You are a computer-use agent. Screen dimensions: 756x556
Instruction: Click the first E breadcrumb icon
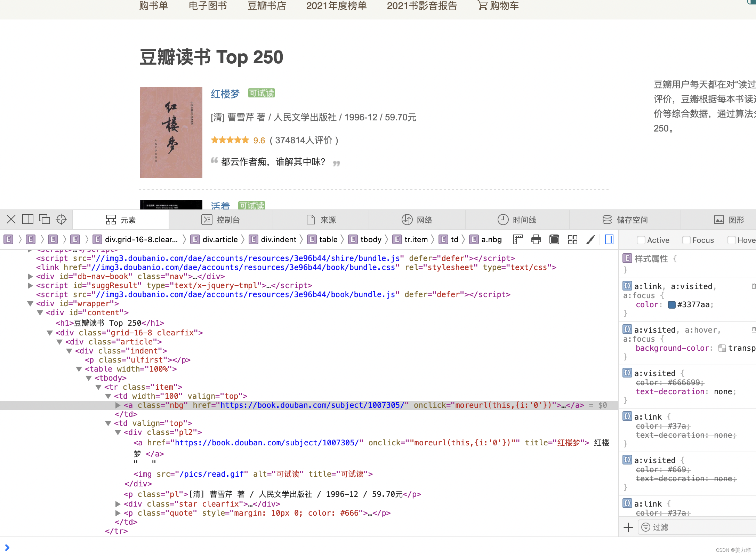[x=8, y=239]
